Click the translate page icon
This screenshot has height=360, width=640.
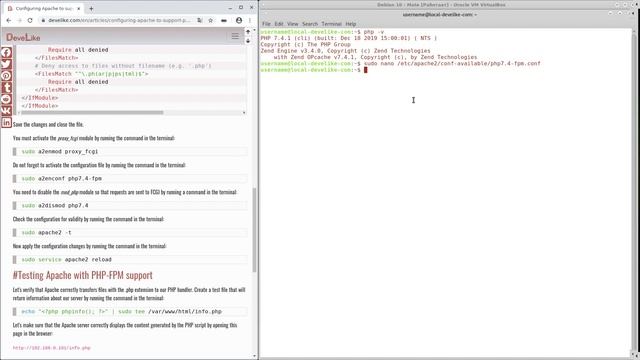click(x=200, y=20)
